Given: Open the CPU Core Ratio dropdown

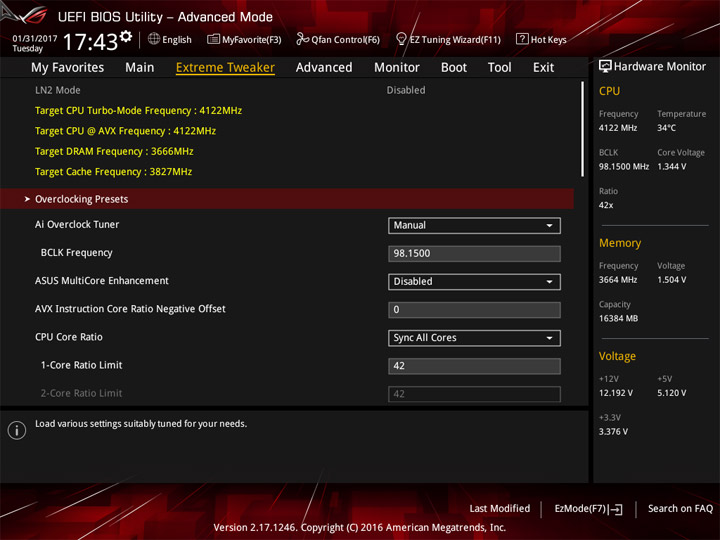Looking at the screenshot, I should [x=474, y=338].
